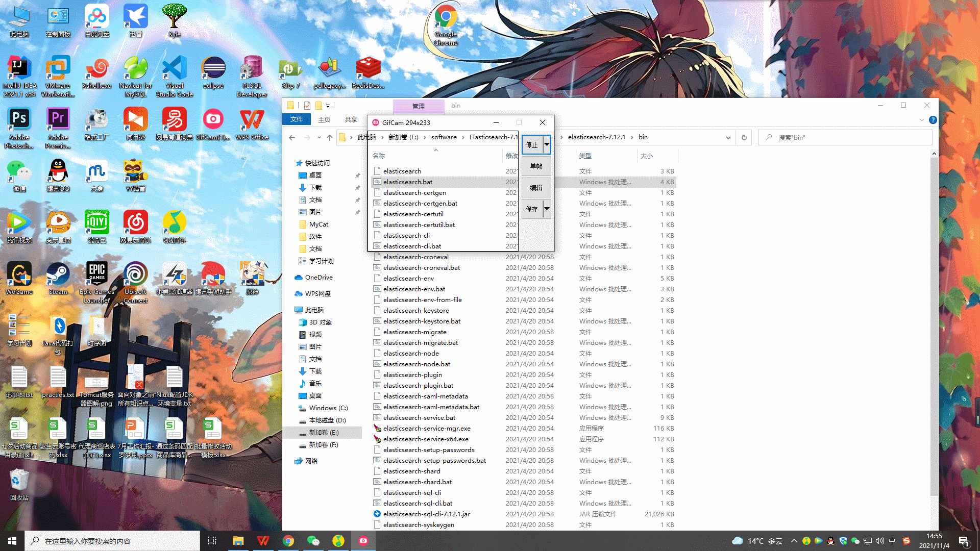The image size is (980, 551).
Task: Expand the address bar history dropdown
Action: click(728, 137)
